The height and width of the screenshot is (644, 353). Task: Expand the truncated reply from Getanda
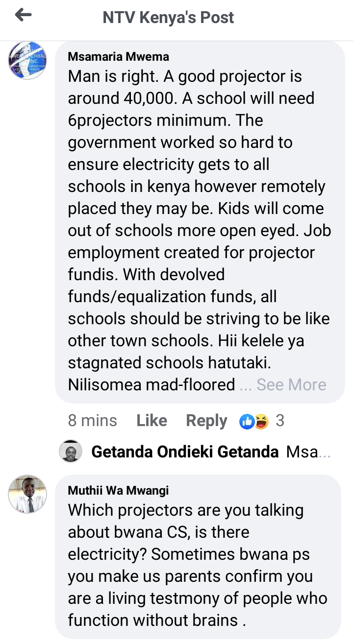pyautogui.click(x=308, y=452)
